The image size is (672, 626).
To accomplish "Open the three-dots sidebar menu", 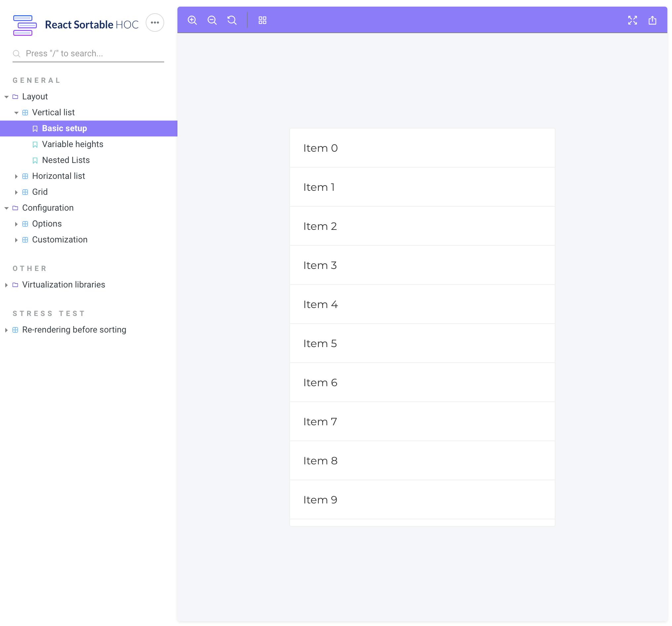I will 155,23.
